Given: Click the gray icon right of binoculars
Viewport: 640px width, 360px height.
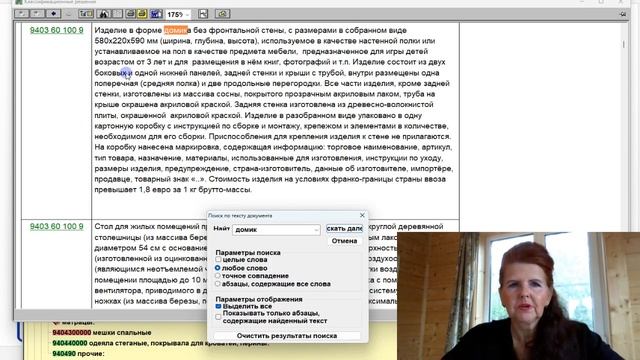Looking at the screenshot, I should [117, 14].
